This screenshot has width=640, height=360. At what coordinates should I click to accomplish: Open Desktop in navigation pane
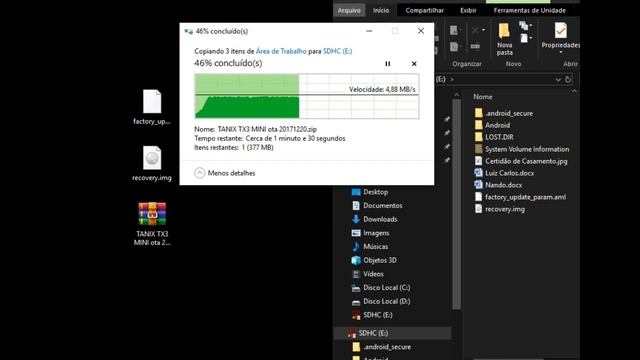[x=370, y=192]
